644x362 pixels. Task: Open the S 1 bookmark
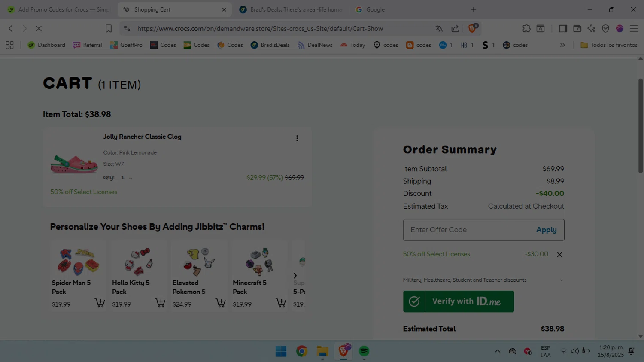(489, 45)
